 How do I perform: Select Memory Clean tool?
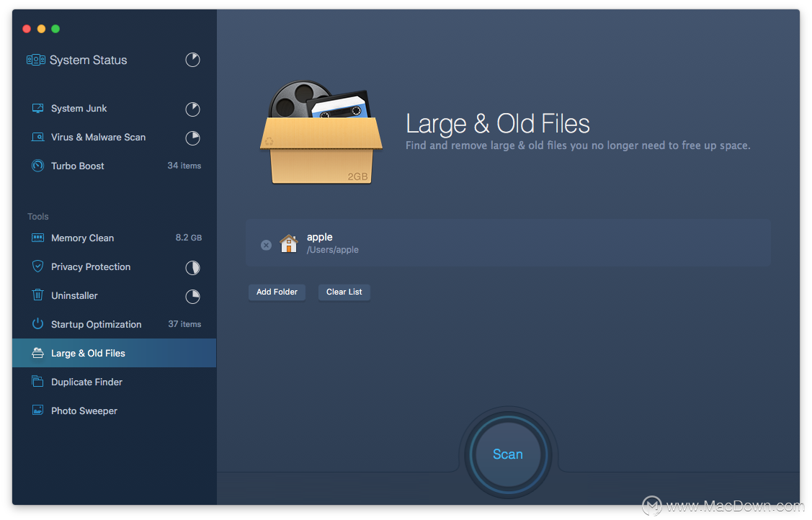tap(82, 238)
